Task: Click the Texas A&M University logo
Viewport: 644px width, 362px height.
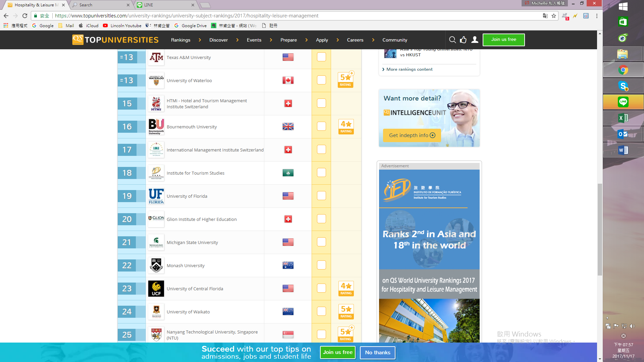Action: tap(156, 57)
